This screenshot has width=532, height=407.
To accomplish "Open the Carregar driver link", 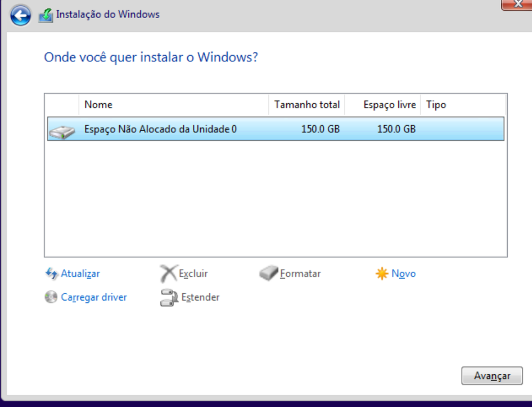I will (94, 297).
